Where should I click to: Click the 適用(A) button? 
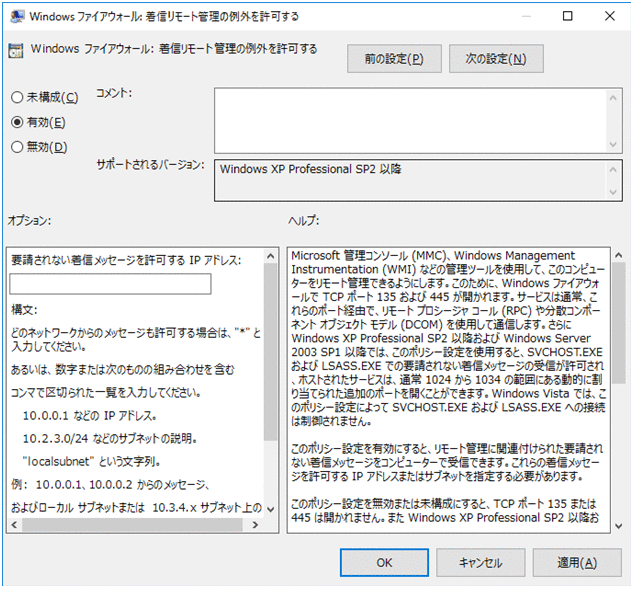pyautogui.click(x=577, y=563)
